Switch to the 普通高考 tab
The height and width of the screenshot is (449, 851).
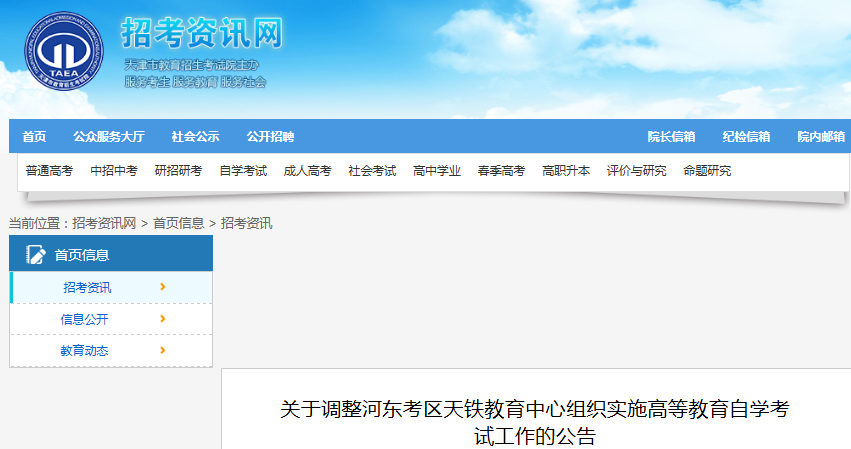point(49,171)
